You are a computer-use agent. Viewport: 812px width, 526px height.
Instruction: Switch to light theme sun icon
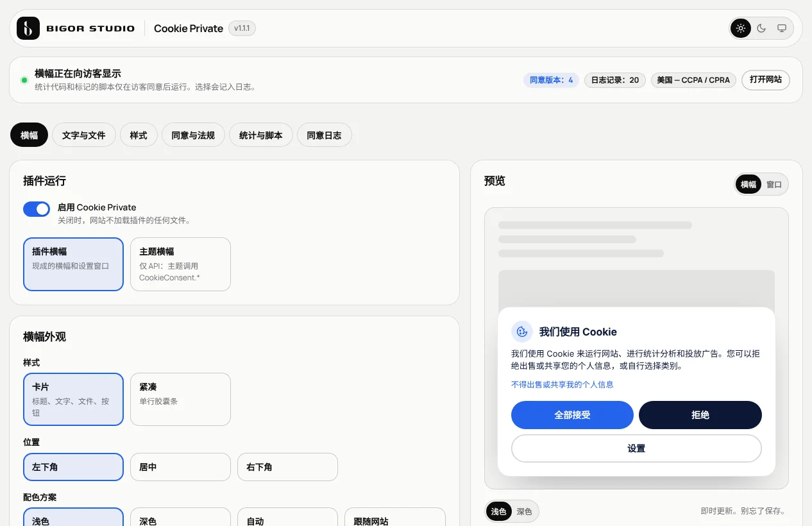click(x=741, y=28)
